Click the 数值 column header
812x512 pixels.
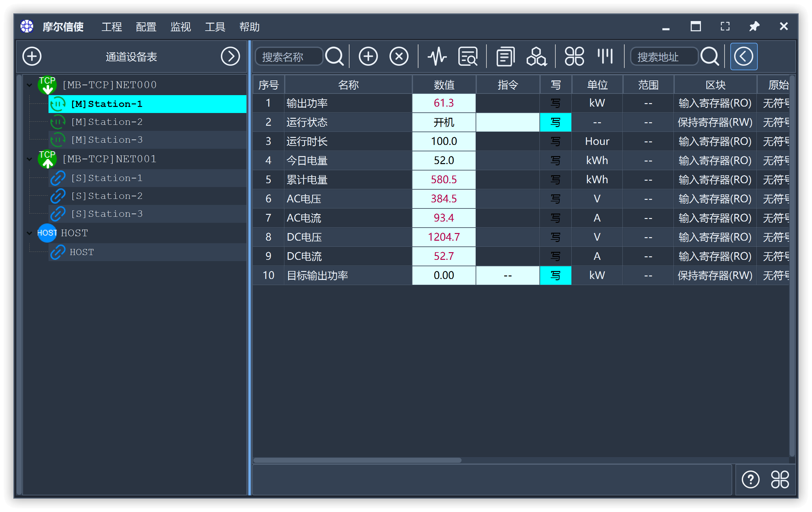point(444,85)
